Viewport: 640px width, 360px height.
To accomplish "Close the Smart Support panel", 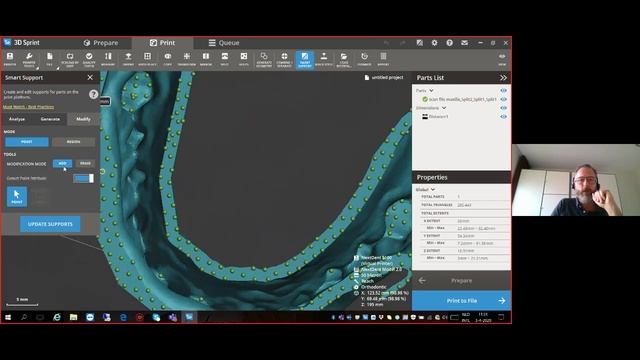I will 90,78.
